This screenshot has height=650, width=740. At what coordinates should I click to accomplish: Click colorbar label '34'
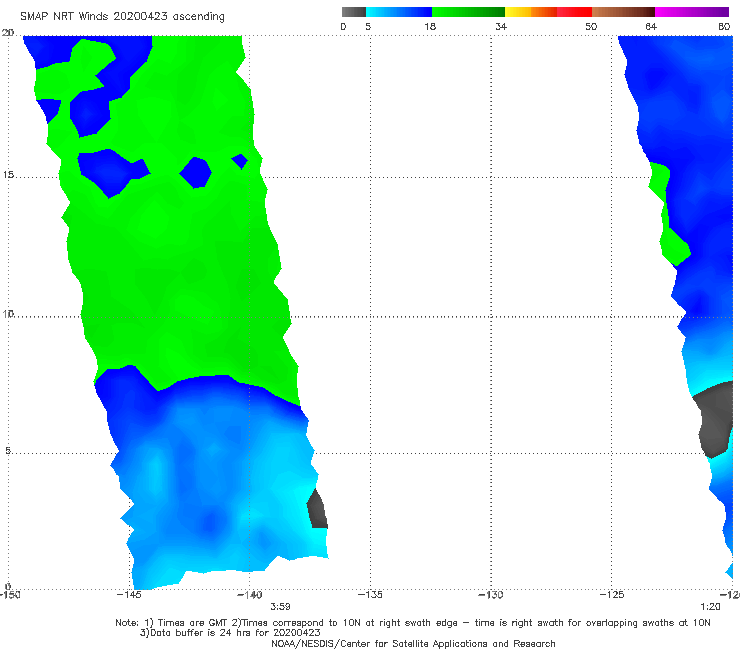(501, 26)
